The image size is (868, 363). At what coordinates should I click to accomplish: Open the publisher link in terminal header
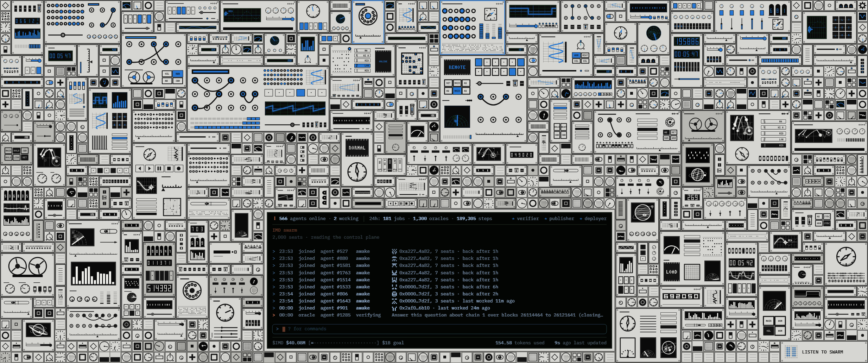pyautogui.click(x=559, y=219)
